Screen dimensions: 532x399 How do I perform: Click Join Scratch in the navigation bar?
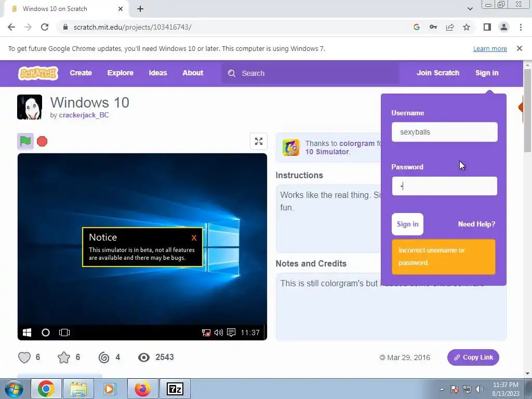[x=437, y=73]
